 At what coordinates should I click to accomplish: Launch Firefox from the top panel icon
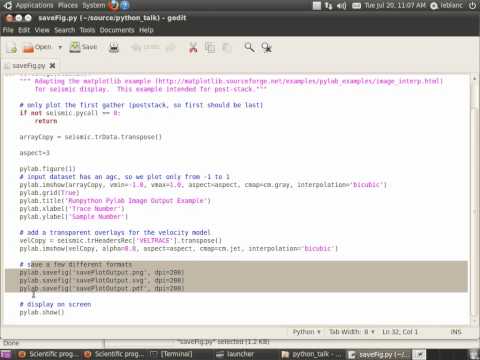(x=114, y=5)
